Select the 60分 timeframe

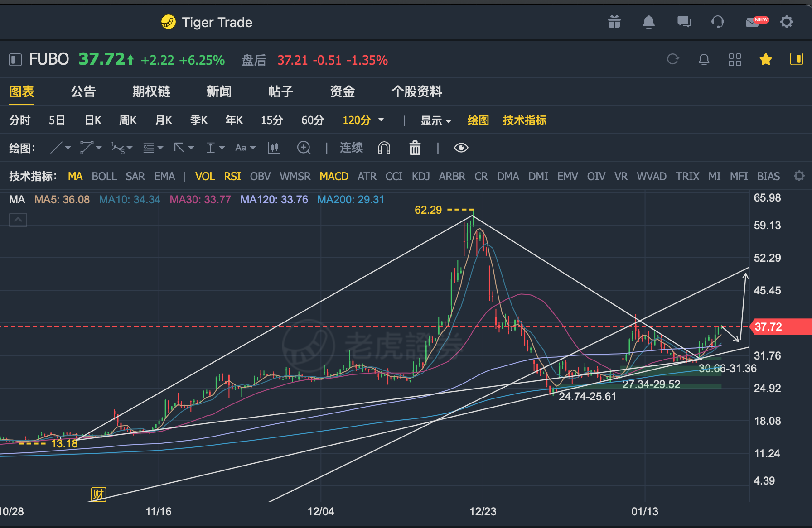pos(313,120)
